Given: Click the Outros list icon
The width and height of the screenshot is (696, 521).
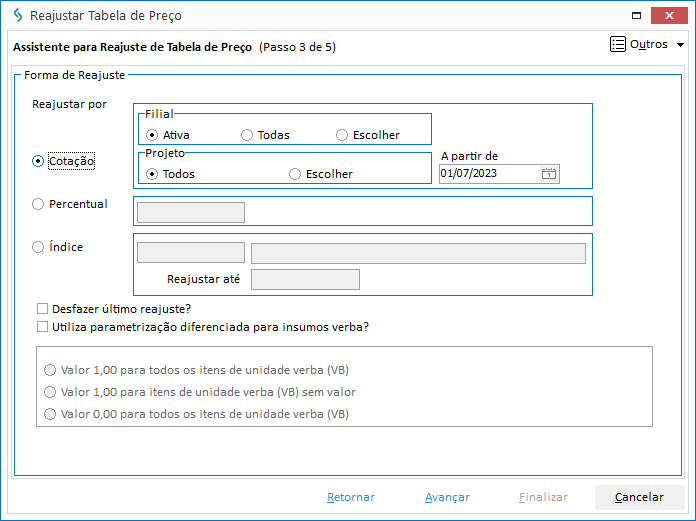Looking at the screenshot, I should point(617,44).
